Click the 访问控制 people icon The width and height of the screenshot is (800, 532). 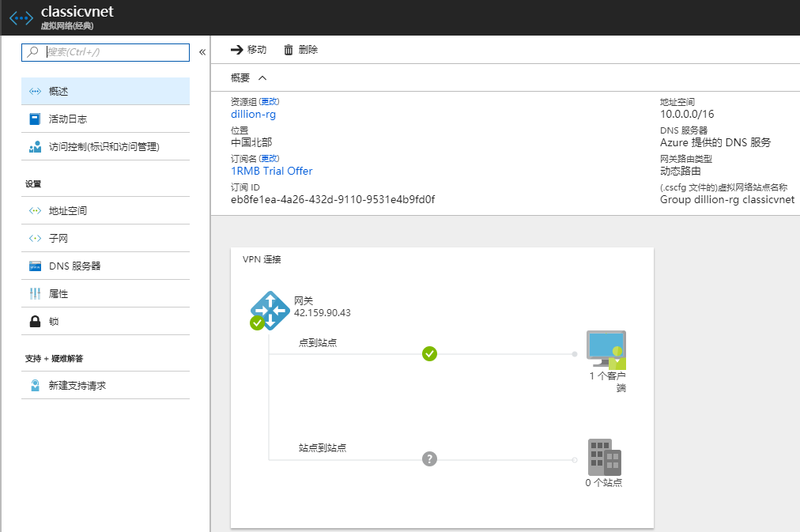[x=35, y=147]
